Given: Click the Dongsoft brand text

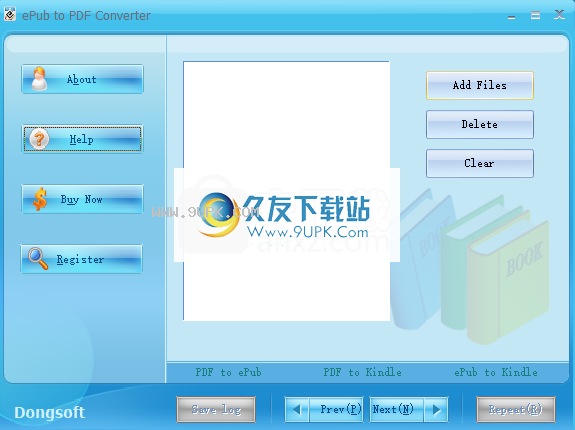Looking at the screenshot, I should (x=50, y=412).
